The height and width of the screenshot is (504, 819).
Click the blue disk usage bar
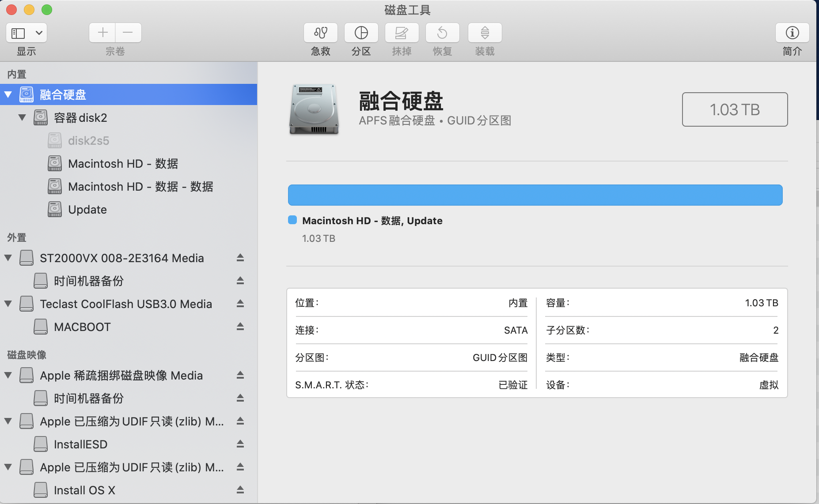pyautogui.click(x=535, y=195)
